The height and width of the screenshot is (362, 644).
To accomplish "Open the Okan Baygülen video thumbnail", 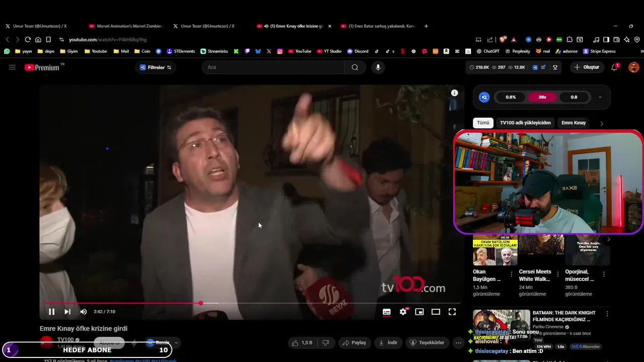I will click(495, 250).
